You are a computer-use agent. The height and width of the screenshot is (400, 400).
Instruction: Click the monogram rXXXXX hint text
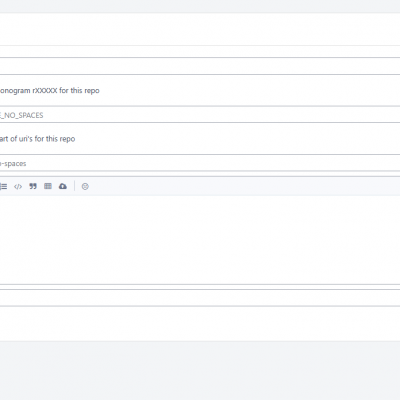point(50,91)
